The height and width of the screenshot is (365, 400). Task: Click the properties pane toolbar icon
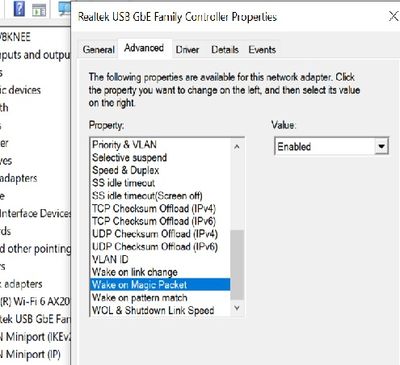click(39, 11)
